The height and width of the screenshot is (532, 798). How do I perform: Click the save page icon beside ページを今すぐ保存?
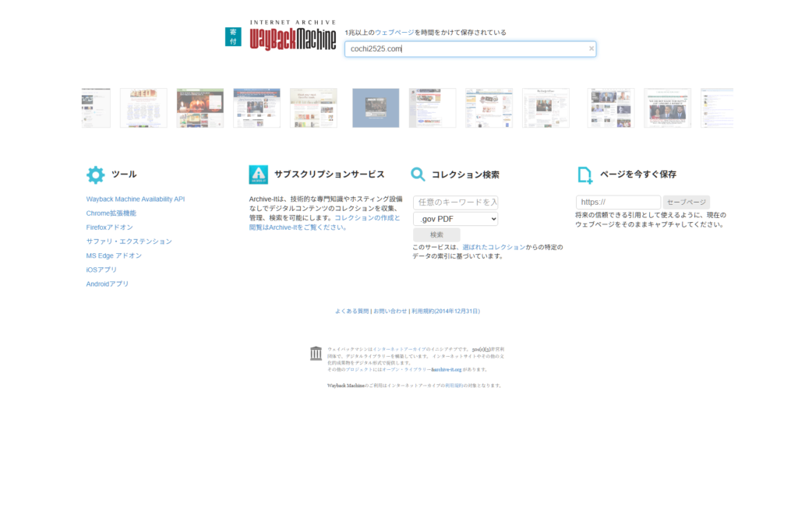(x=585, y=175)
